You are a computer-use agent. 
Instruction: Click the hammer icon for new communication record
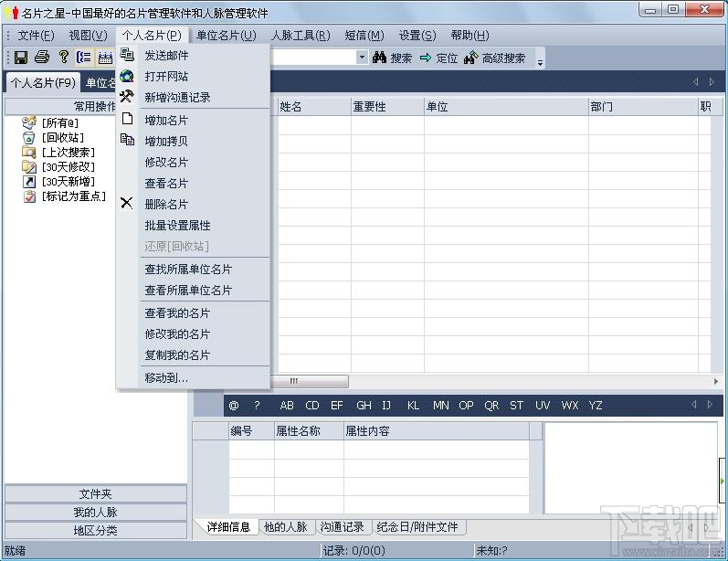[x=127, y=97]
